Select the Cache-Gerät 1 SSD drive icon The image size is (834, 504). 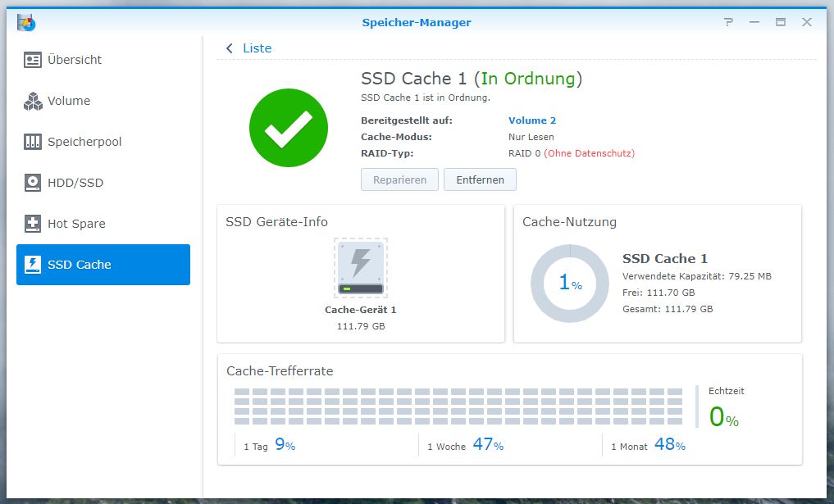point(361,268)
